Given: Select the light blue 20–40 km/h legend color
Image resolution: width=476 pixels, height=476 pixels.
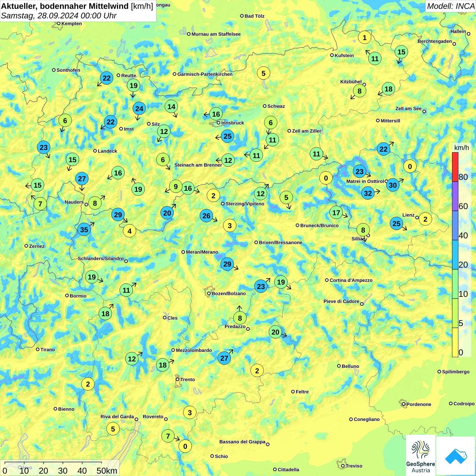Looking at the screenshot, I should pos(455,255).
